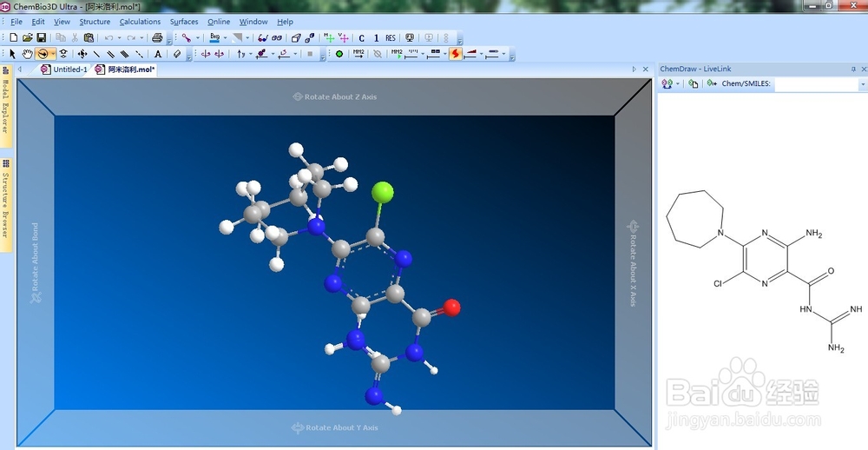Open dynamics frame slider control
The image size is (868, 450).
click(435, 54)
